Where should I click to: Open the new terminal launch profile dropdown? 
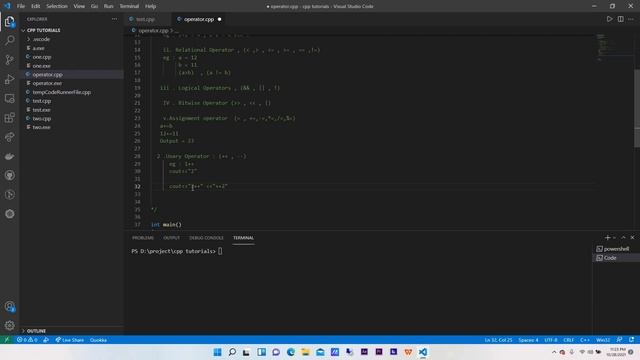(x=614, y=238)
